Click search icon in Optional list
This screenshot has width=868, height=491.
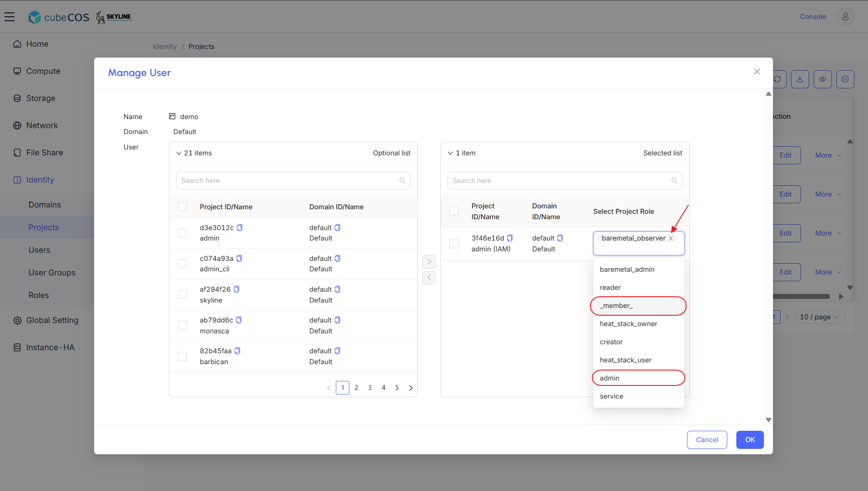pos(402,180)
